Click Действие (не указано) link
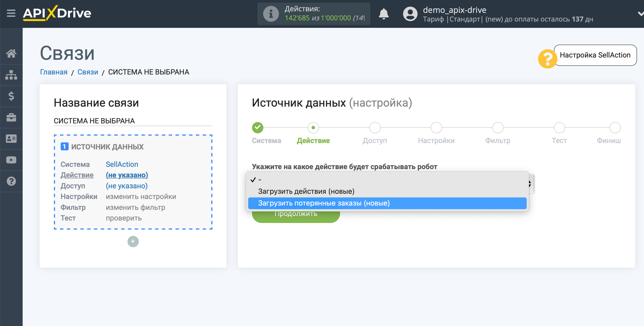 point(127,175)
